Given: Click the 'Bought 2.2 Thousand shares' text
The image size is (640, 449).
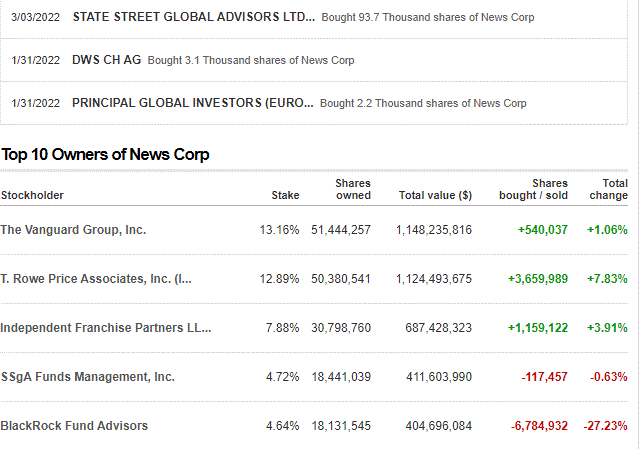Looking at the screenshot, I should (x=423, y=103).
